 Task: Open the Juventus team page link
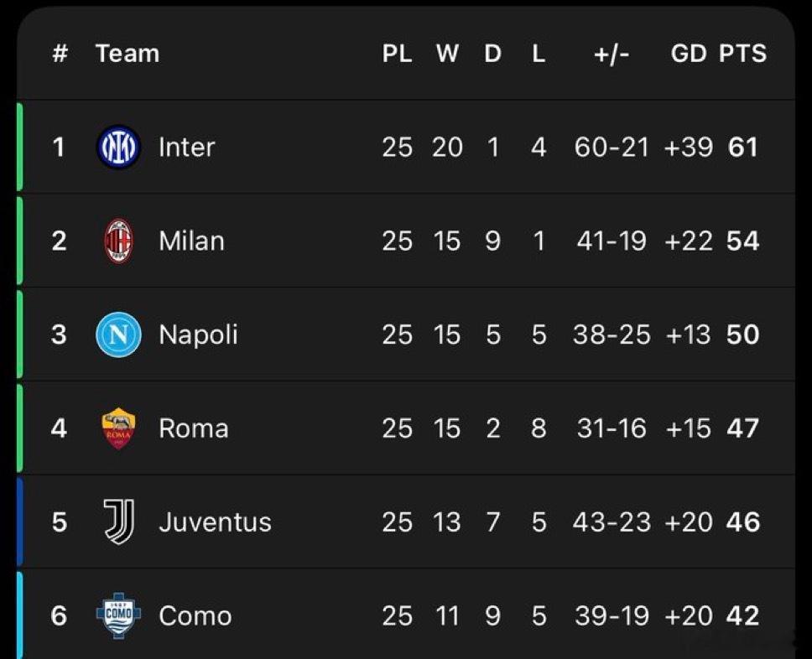coord(215,522)
